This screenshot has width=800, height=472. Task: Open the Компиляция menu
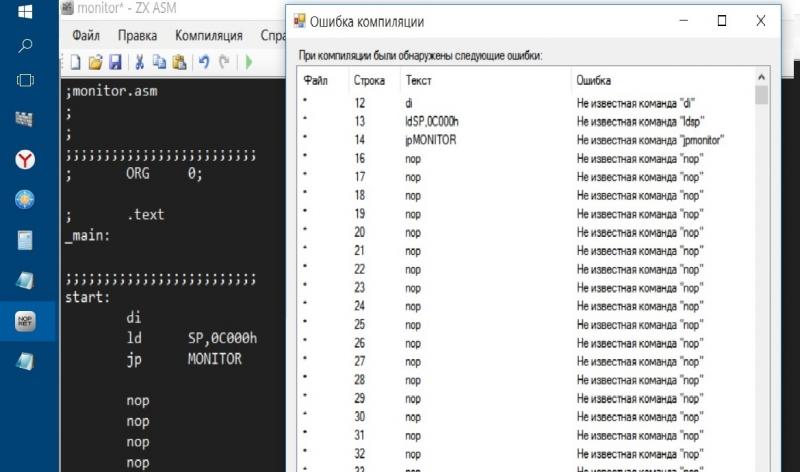(209, 36)
